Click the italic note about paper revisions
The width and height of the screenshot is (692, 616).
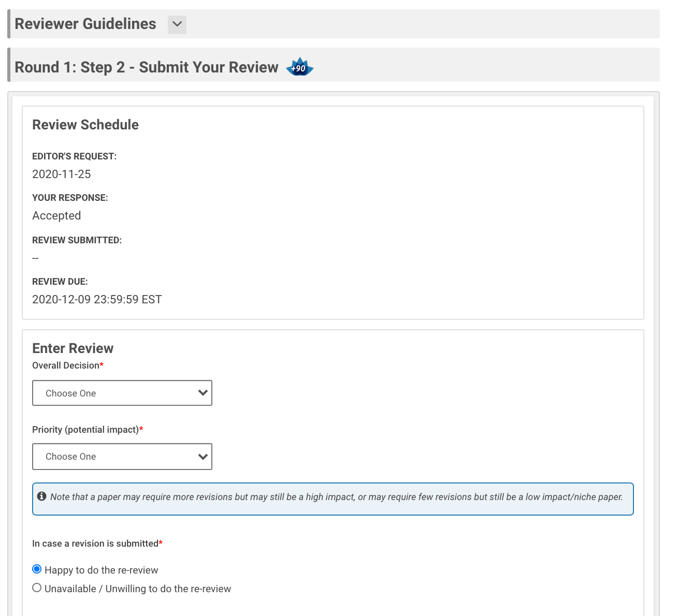pyautogui.click(x=336, y=497)
